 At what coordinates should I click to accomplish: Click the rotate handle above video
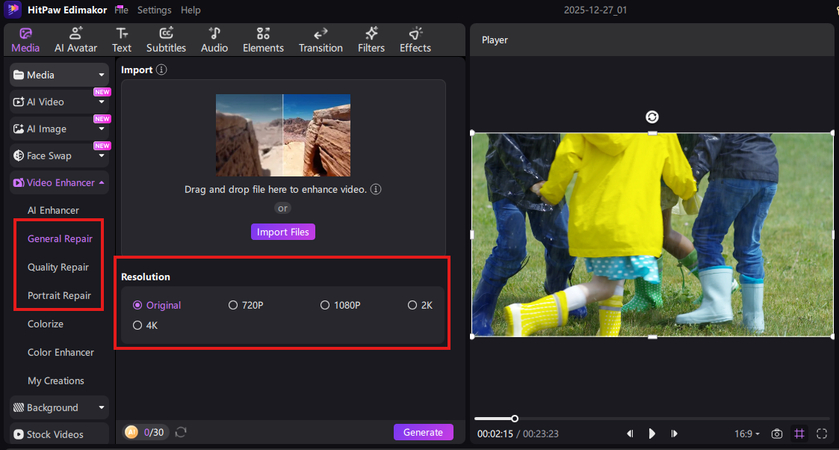point(652,117)
